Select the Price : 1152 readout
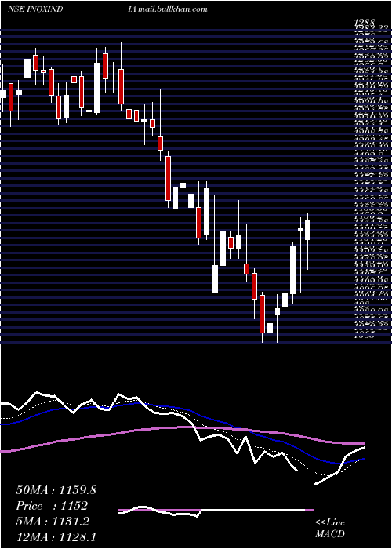Image resolution: width=392 pixels, height=549 pixels. [52, 506]
